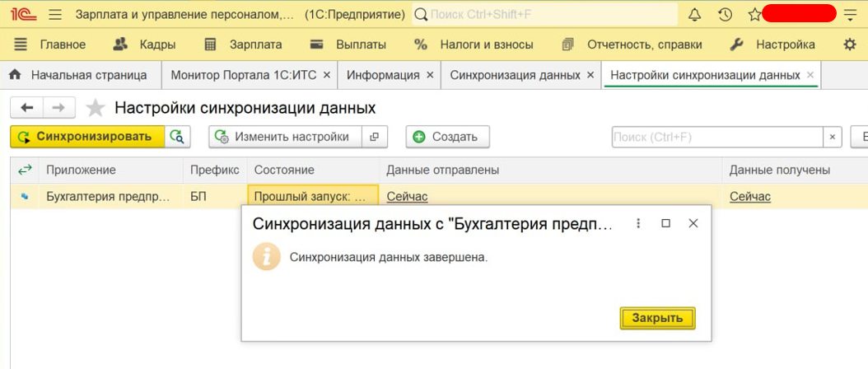Image resolution: width=868 pixels, height=369 pixels.
Task: Close the Синхронизация данных tab
Action: click(x=590, y=75)
